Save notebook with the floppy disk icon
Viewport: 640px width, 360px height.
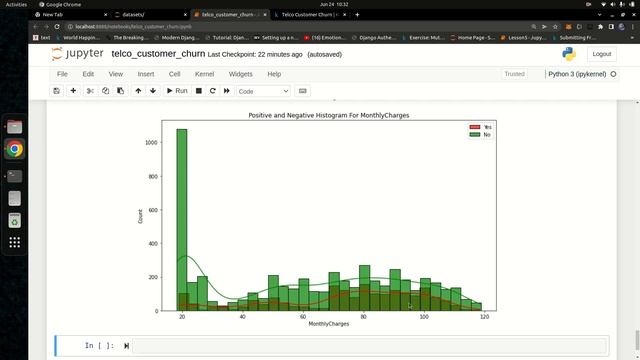(56, 91)
